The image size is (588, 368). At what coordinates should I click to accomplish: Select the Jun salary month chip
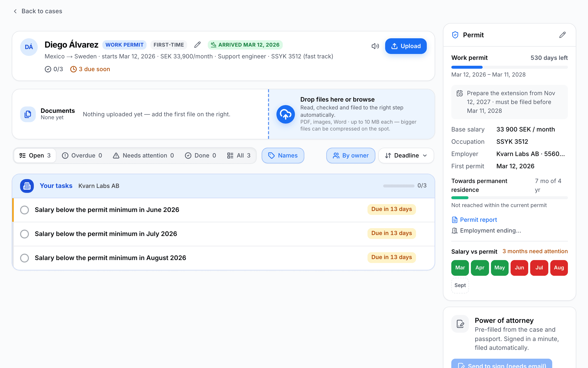pyautogui.click(x=519, y=268)
